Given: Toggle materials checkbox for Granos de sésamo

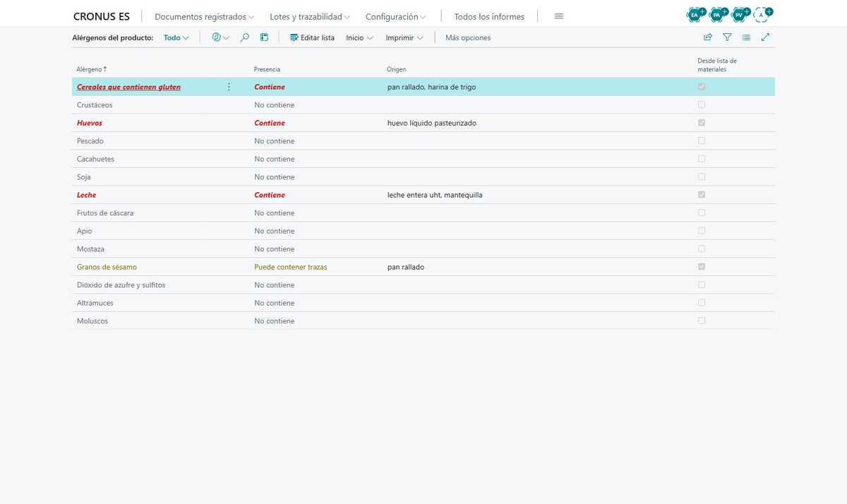Looking at the screenshot, I should [702, 267].
